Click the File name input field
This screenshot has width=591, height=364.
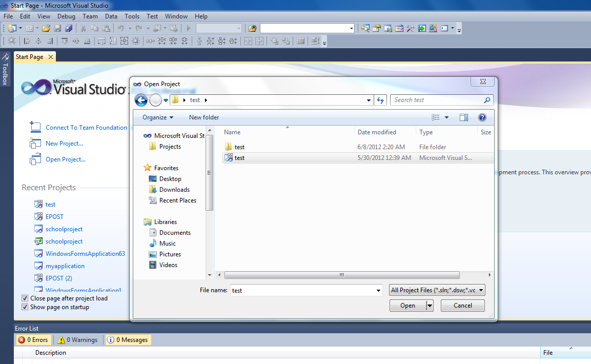(302, 291)
